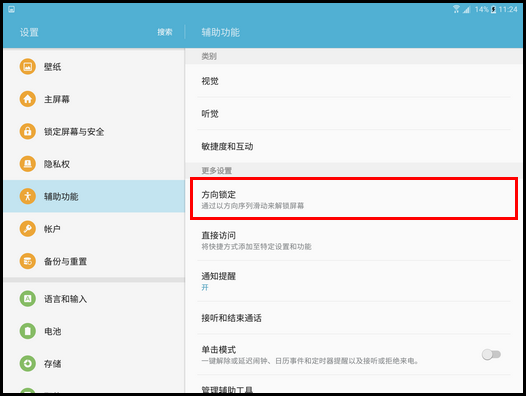Open 帐户 accounts settings
The image size is (526, 396).
coord(94,229)
